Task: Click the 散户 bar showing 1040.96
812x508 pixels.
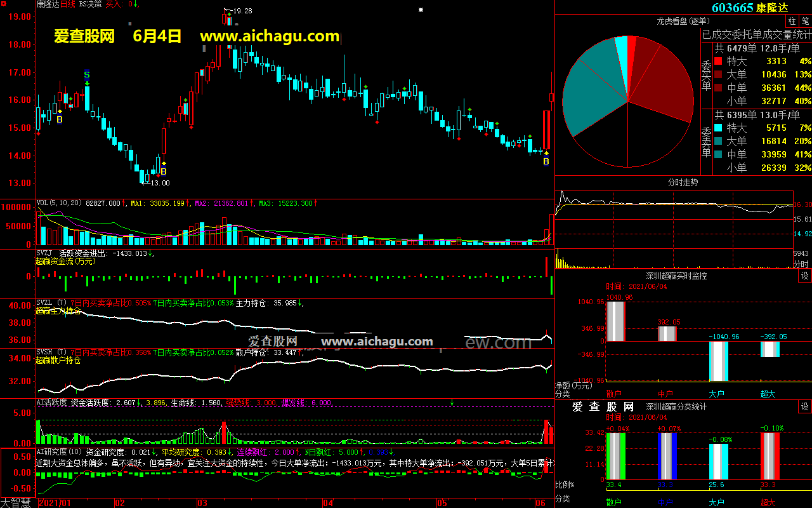Action: point(615,321)
